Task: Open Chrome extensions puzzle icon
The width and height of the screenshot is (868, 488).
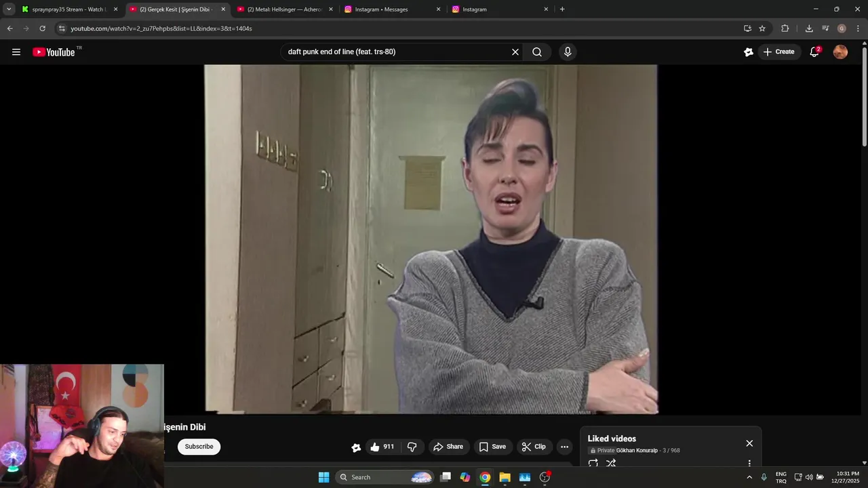Action: (x=785, y=28)
